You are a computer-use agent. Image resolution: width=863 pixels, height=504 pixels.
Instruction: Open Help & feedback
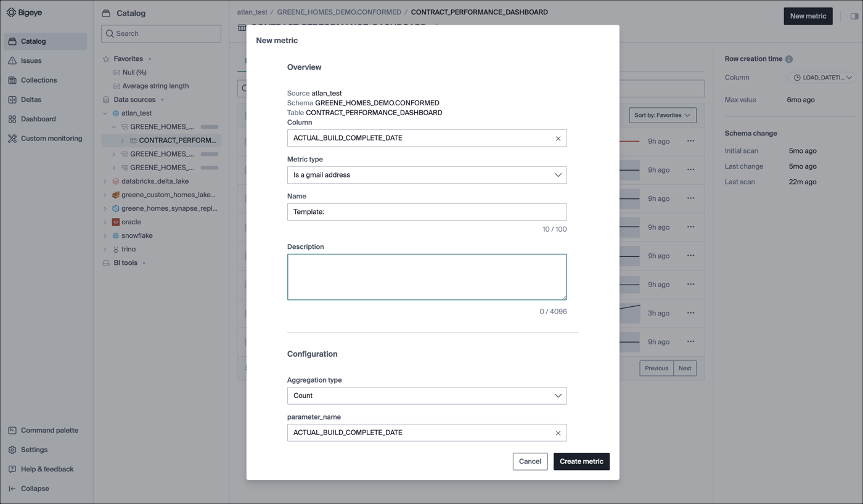[45, 469]
